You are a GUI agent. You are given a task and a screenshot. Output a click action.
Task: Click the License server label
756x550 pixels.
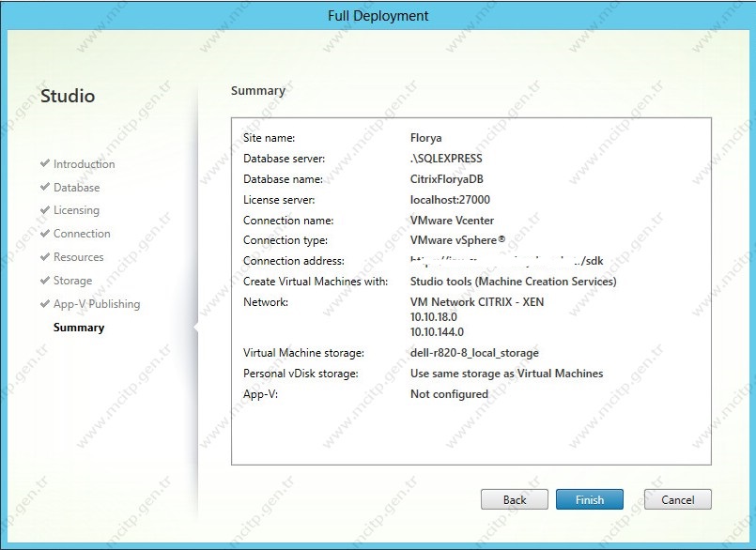coord(279,200)
